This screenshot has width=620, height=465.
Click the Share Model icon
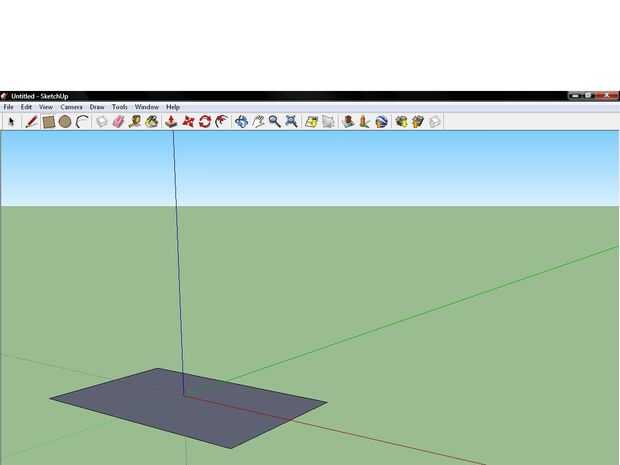(x=418, y=121)
